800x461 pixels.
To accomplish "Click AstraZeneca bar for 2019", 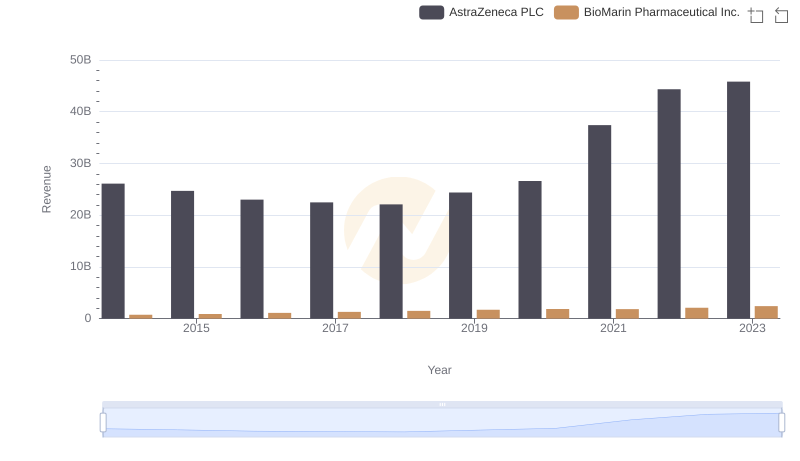I will [460, 255].
